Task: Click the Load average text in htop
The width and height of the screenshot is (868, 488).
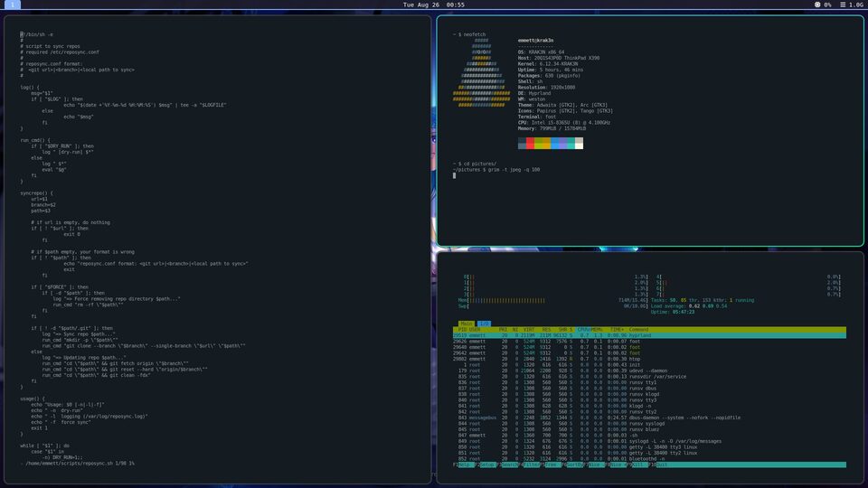Action: tap(689, 306)
